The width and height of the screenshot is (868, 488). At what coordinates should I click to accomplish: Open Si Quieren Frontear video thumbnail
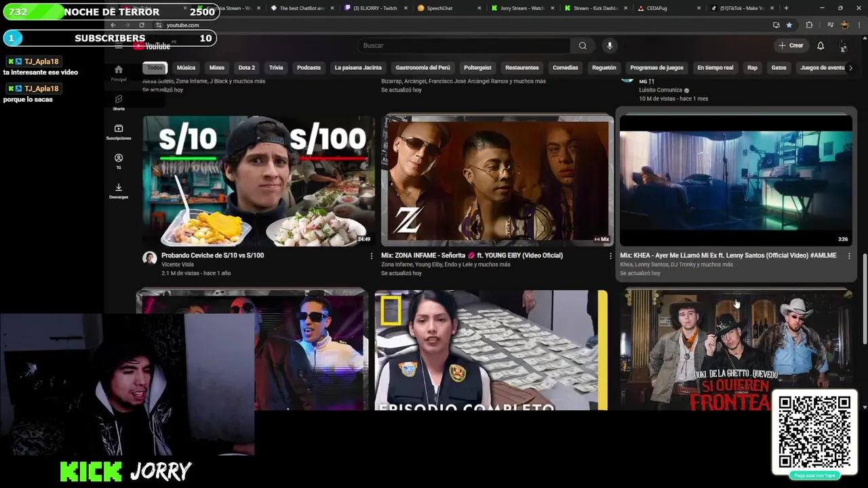(736, 350)
